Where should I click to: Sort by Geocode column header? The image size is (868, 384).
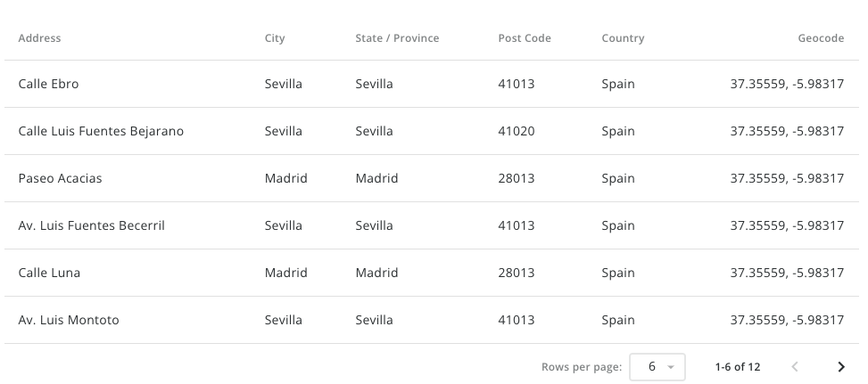821,38
